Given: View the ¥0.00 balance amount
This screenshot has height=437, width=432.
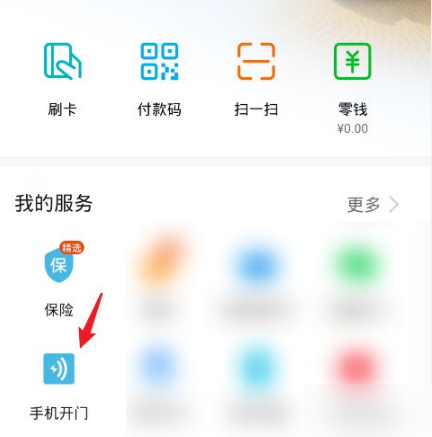Looking at the screenshot, I should (x=352, y=128).
